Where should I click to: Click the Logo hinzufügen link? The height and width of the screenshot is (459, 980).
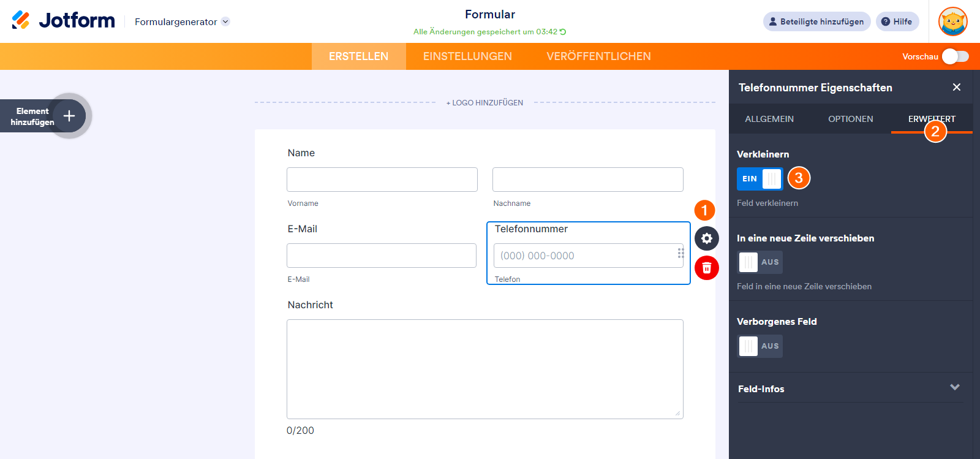click(x=484, y=103)
